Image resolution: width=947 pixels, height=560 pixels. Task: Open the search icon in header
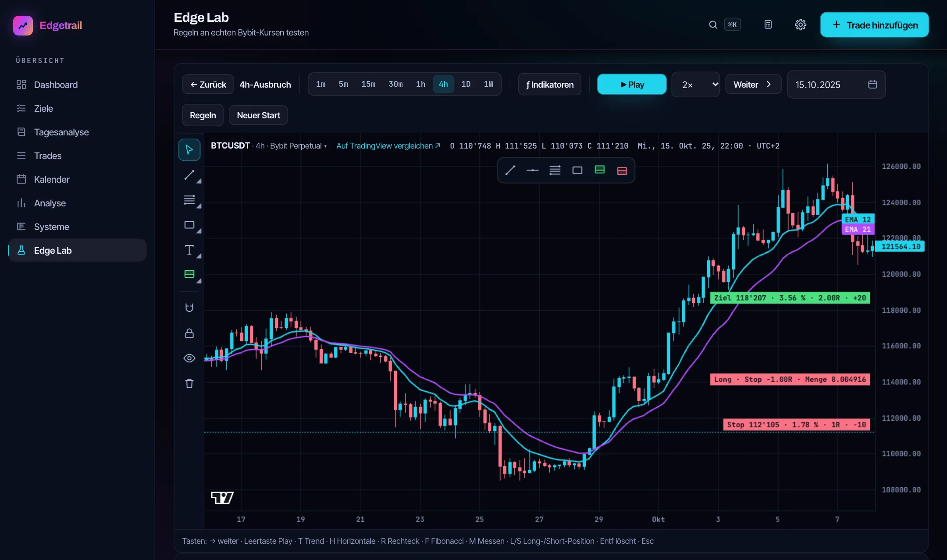[713, 25]
